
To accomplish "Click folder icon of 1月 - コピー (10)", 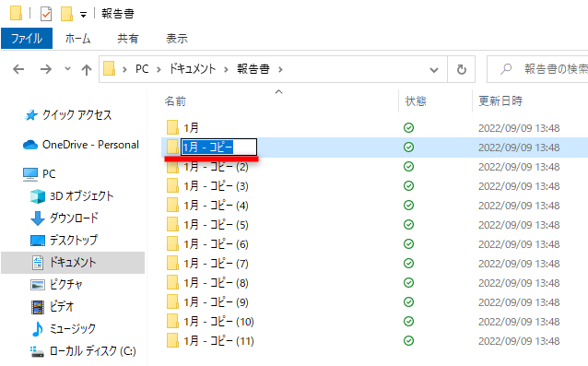I will 172,322.
